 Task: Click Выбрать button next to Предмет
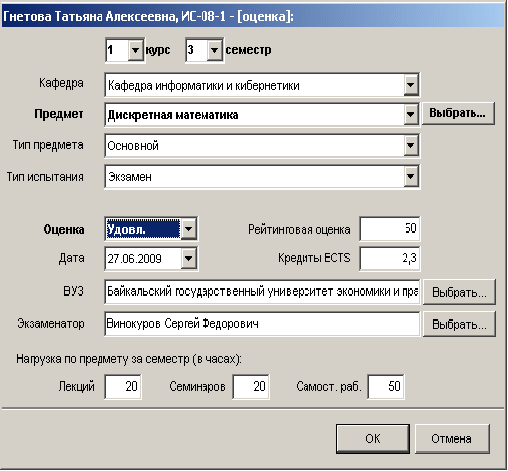coord(458,113)
